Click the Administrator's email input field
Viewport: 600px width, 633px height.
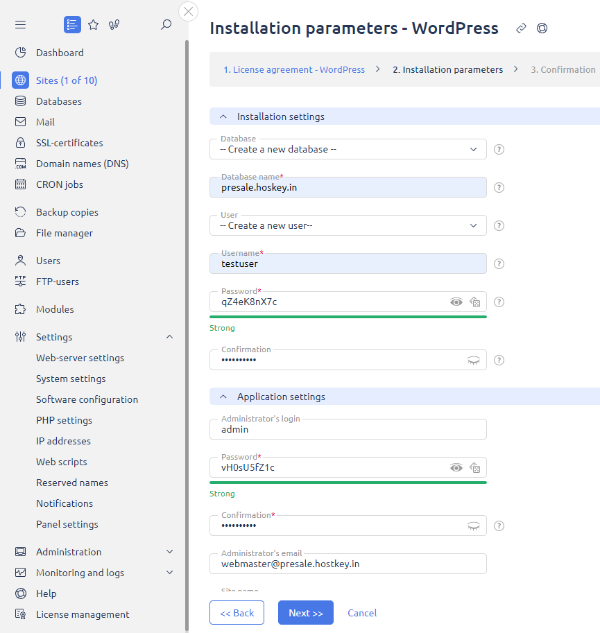pos(348,564)
